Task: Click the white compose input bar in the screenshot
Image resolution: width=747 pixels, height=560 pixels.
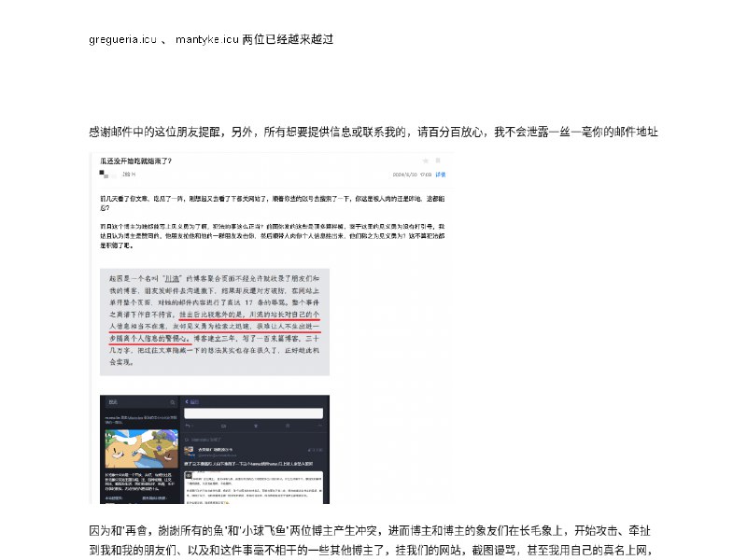Action: pos(253,413)
